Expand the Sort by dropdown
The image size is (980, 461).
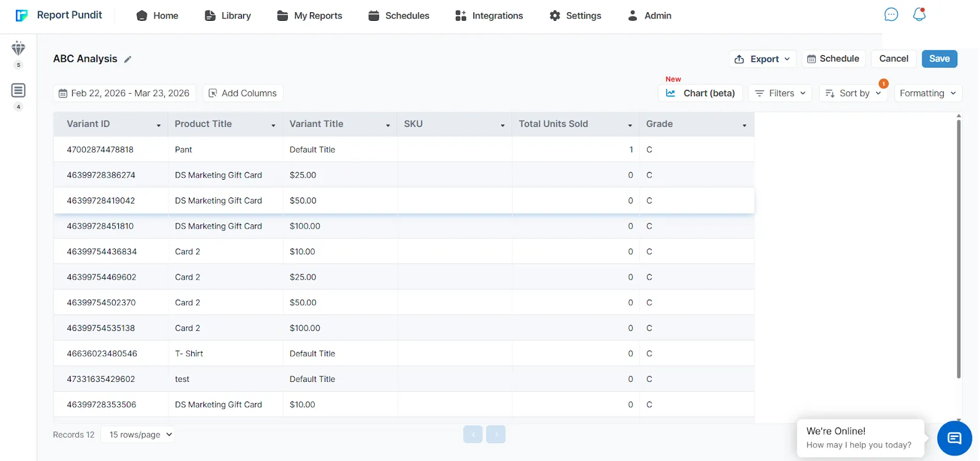pos(853,93)
